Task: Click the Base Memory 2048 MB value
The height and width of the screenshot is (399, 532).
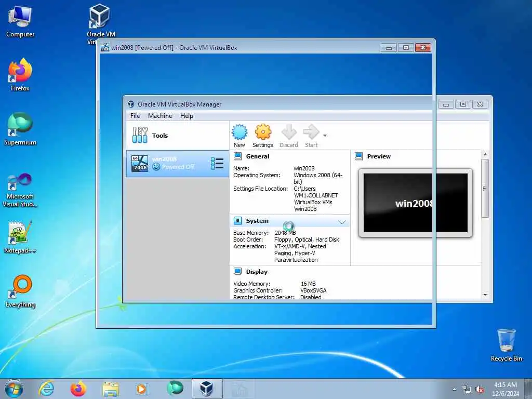Action: [285, 233]
